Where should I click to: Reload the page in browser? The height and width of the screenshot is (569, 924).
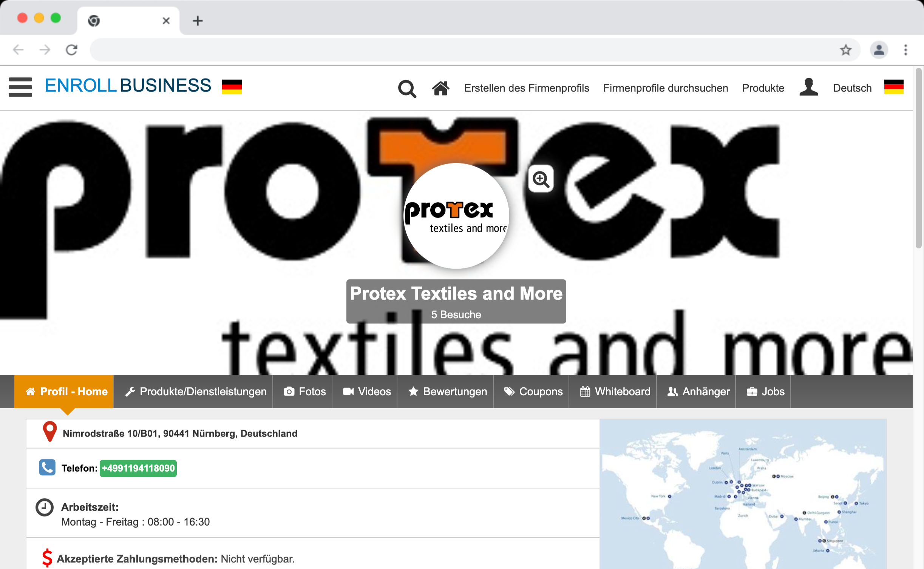(x=71, y=50)
